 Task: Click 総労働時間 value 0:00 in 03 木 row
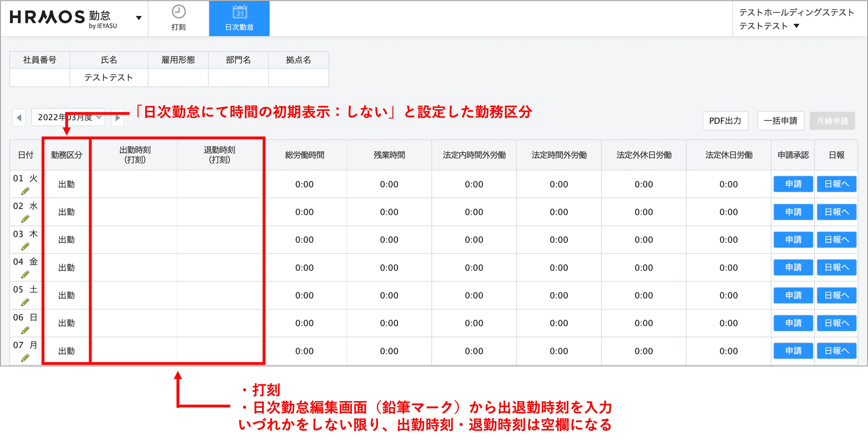click(x=305, y=240)
